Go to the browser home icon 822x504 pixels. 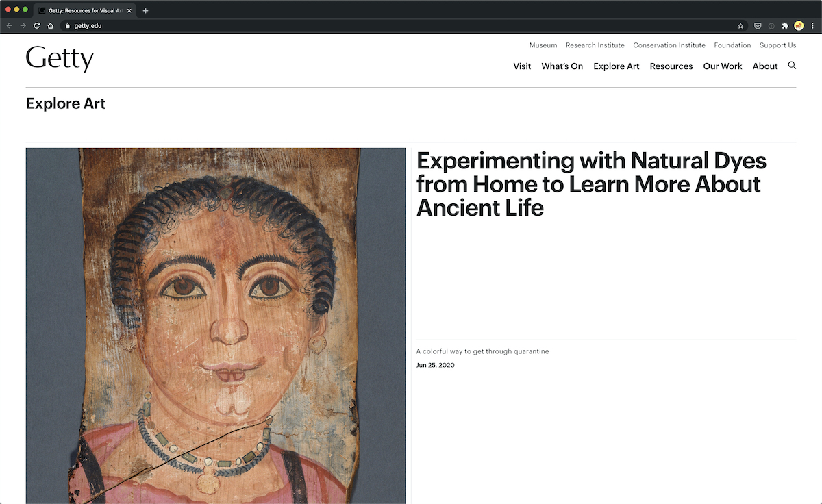tap(51, 25)
